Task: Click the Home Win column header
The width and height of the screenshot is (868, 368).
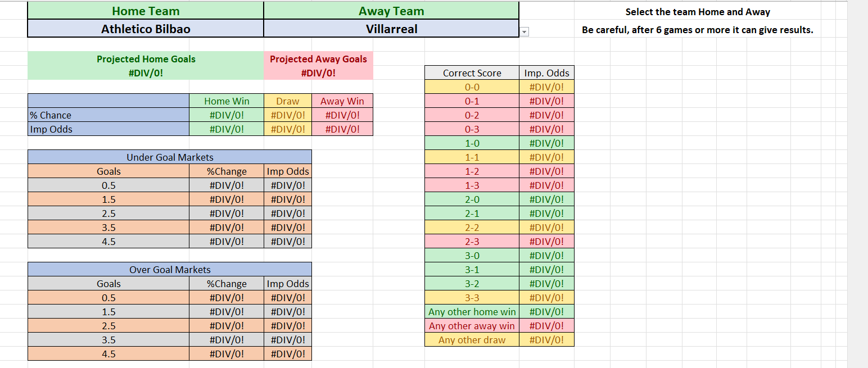Action: pos(227,101)
